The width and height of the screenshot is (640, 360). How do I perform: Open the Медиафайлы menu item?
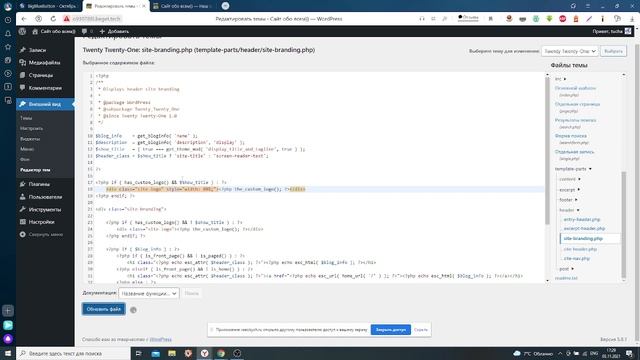[x=45, y=62]
